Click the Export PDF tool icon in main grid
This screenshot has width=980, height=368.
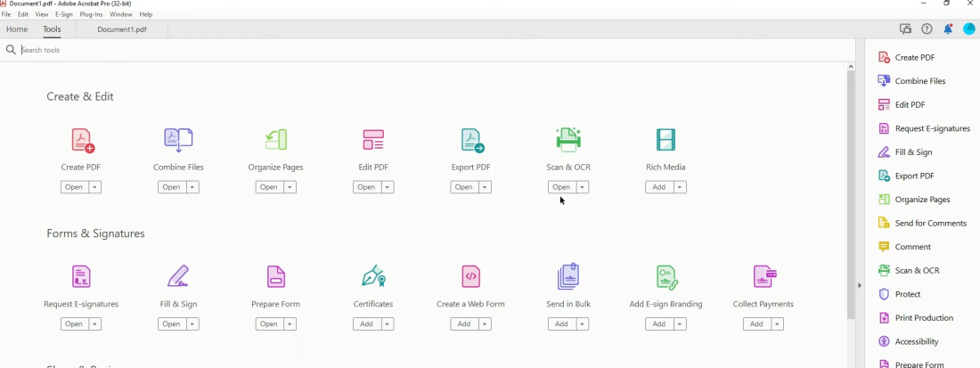click(x=472, y=140)
